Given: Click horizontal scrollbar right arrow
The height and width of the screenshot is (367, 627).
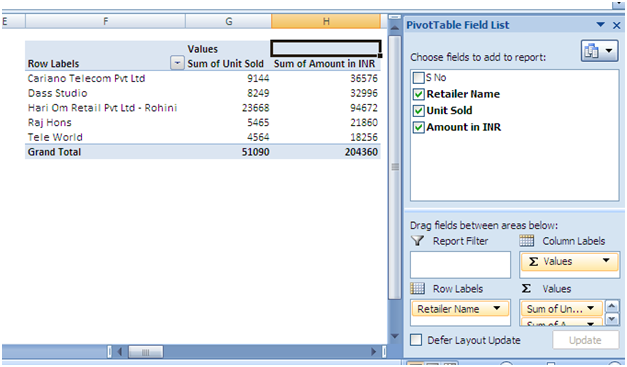Looking at the screenshot, I should click(x=374, y=352).
